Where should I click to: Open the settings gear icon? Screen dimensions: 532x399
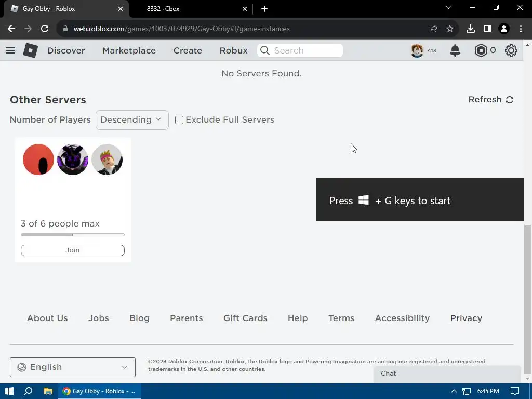click(x=511, y=50)
